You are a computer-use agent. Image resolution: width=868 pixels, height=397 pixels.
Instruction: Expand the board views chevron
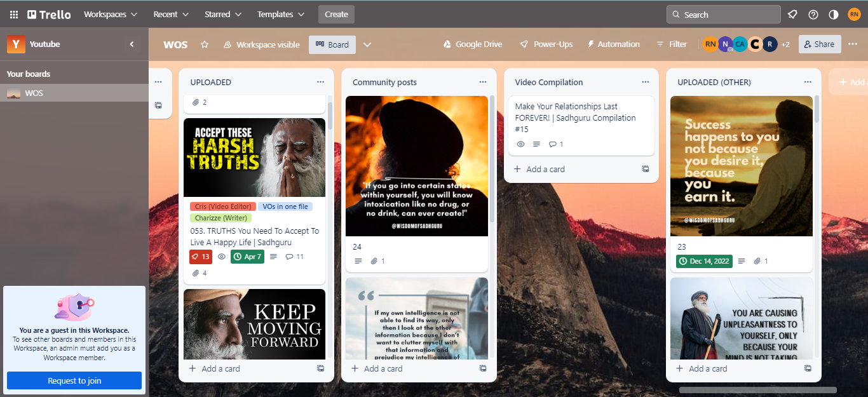367,44
